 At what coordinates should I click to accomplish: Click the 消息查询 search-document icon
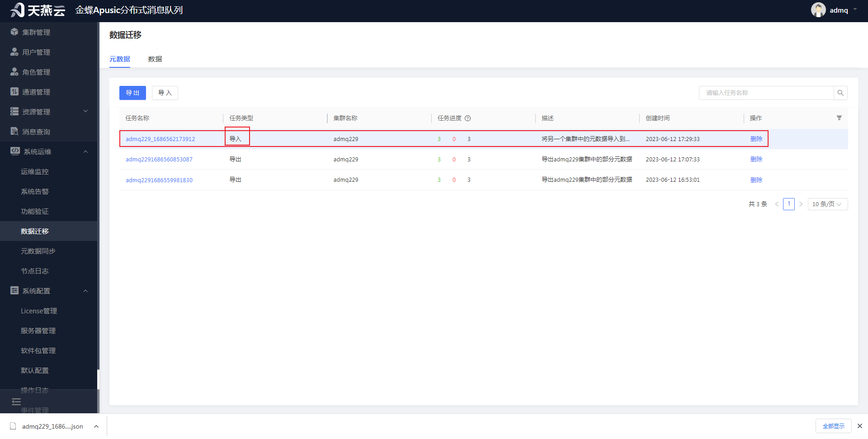(x=14, y=132)
